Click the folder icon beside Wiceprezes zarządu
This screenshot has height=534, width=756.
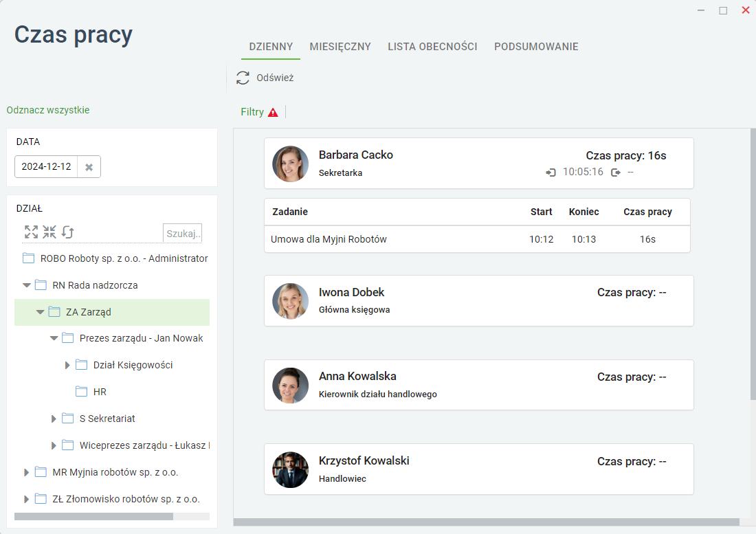coord(68,445)
